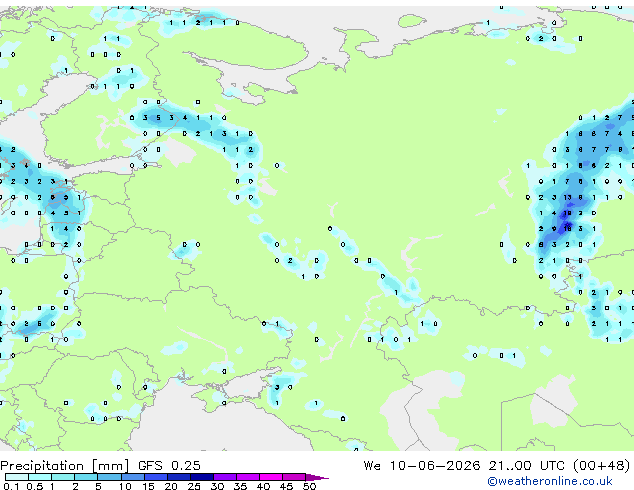Click the legend label '0.1'
This screenshot has height=490, width=634.
pyautogui.click(x=11, y=486)
